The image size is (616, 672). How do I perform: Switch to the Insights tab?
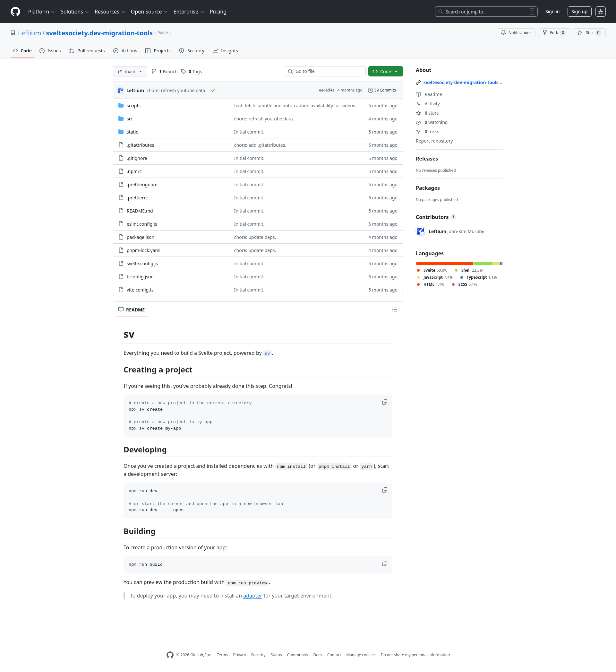pyautogui.click(x=225, y=51)
